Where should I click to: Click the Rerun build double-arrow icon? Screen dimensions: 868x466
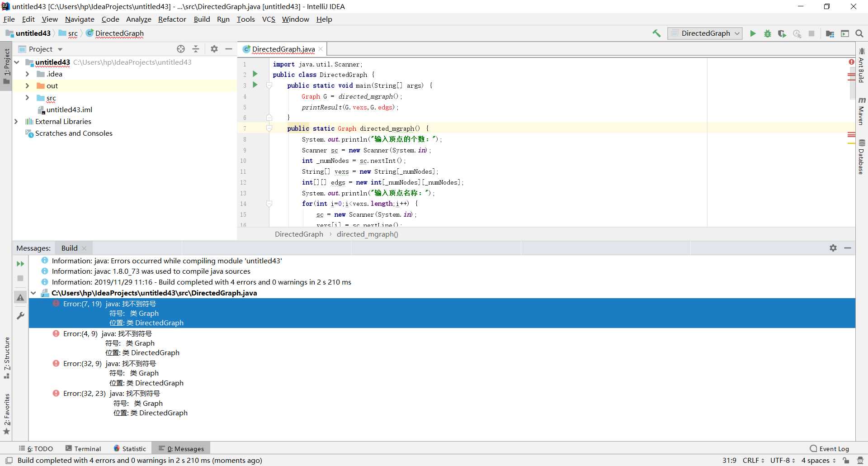[x=20, y=264]
